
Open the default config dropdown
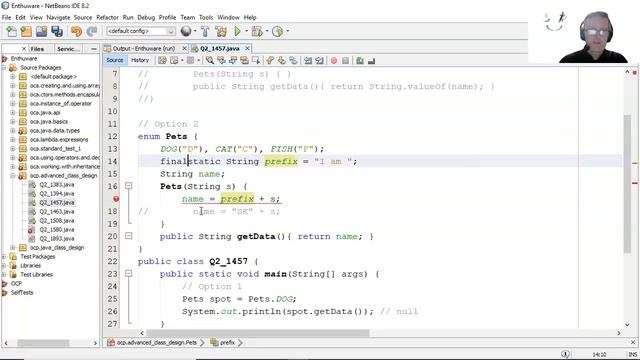(141, 31)
